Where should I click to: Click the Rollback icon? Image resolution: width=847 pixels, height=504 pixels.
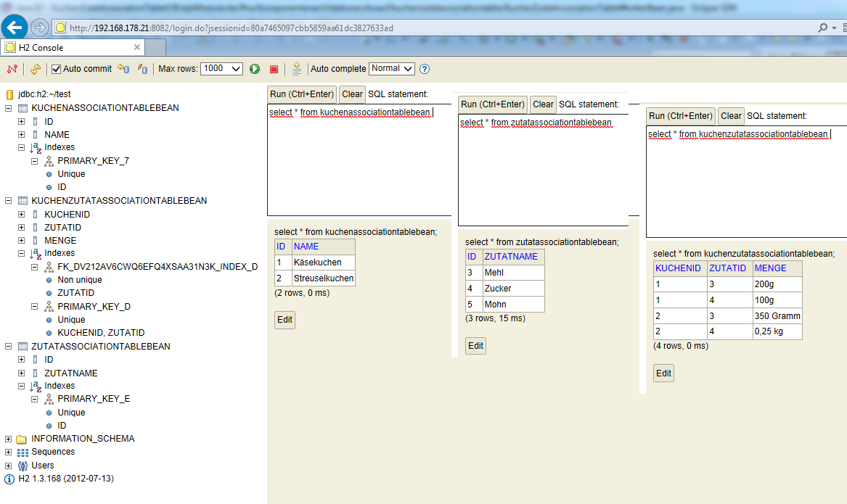coord(123,69)
